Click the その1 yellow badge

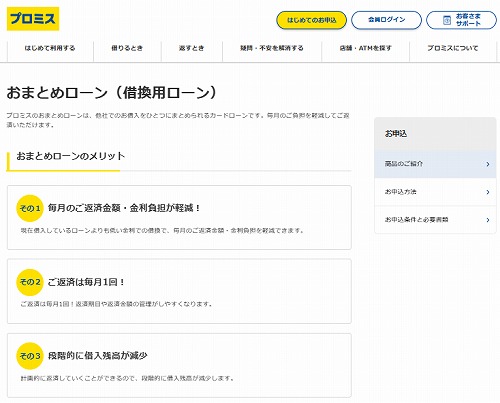click(x=30, y=208)
